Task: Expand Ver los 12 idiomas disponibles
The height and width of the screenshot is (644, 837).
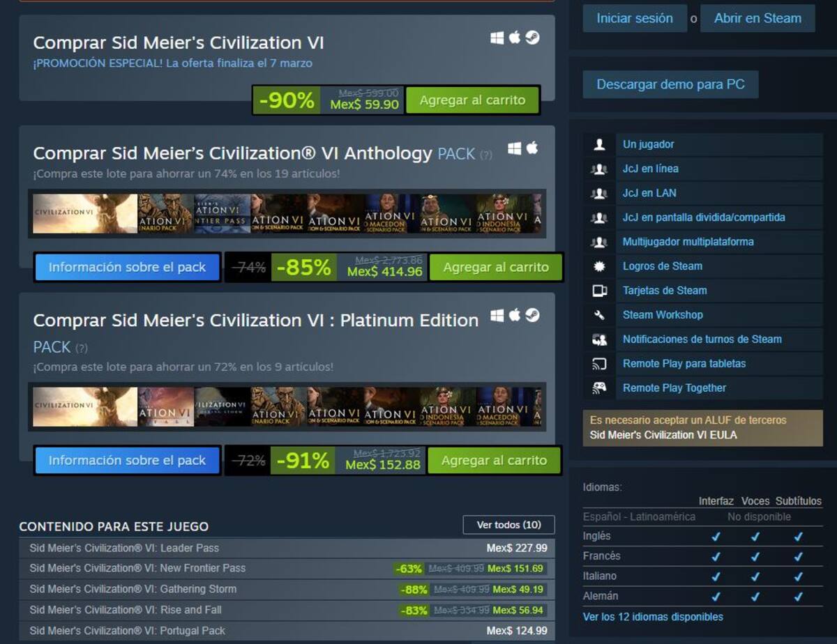Action: [653, 617]
